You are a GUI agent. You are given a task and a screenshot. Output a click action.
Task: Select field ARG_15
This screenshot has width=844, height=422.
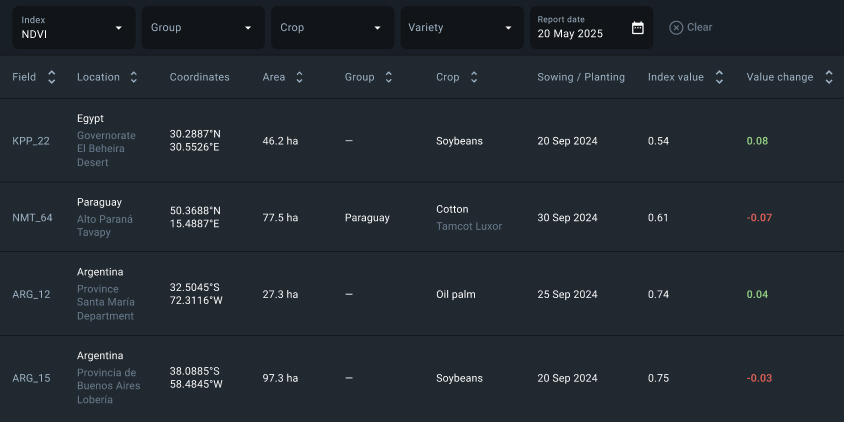coord(31,378)
